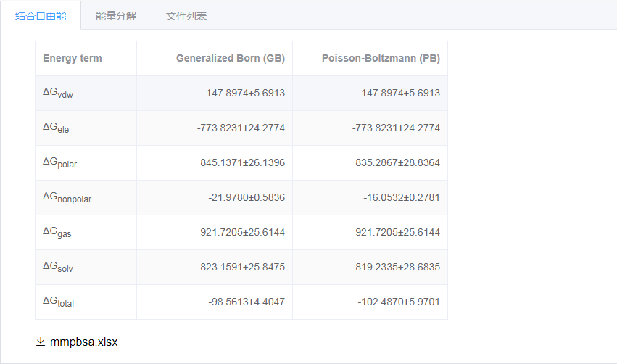Image resolution: width=617 pixels, height=364 pixels.
Task: Open the 能量分解 tab
Action: pyautogui.click(x=116, y=15)
